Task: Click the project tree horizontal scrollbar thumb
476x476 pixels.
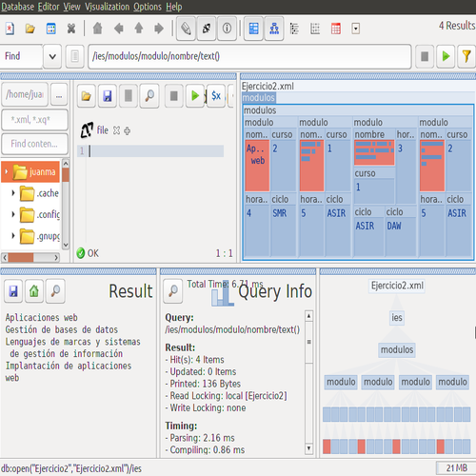Action: point(21,257)
